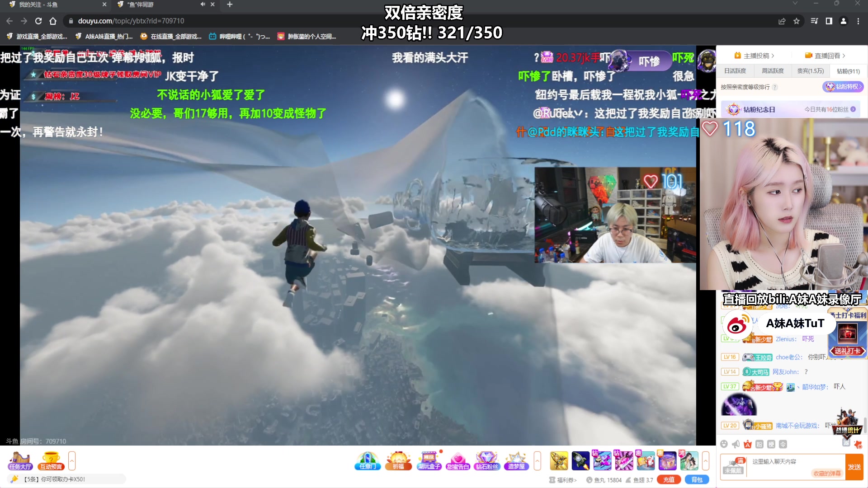Open Chrome profile avatar
868x488 pixels.
click(844, 21)
